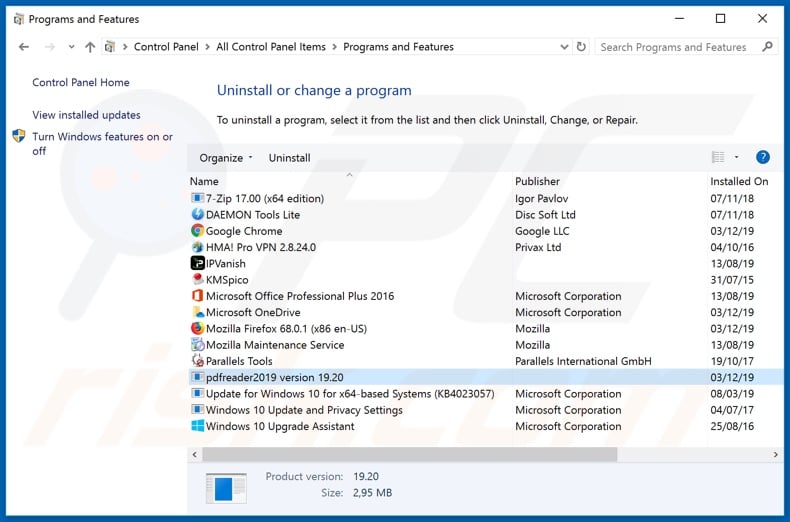The image size is (790, 522).
Task: Open the recent locations dropdown arrow
Action: point(72,47)
